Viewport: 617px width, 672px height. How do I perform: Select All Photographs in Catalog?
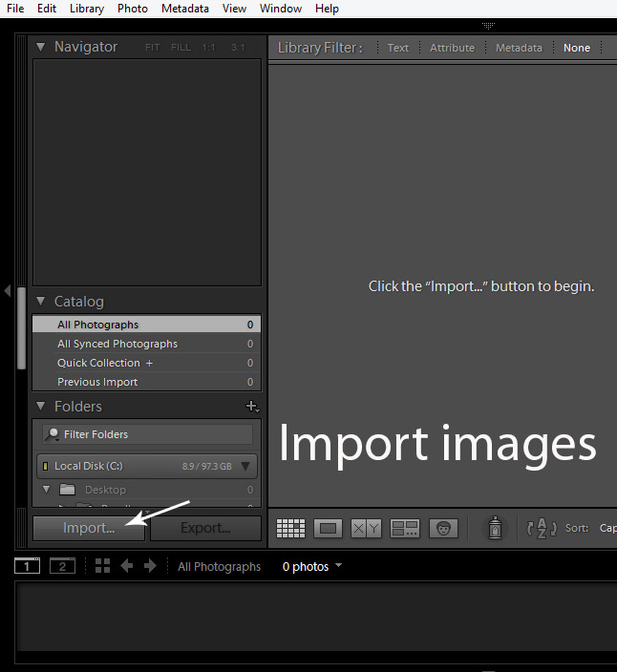pyautogui.click(x=147, y=325)
